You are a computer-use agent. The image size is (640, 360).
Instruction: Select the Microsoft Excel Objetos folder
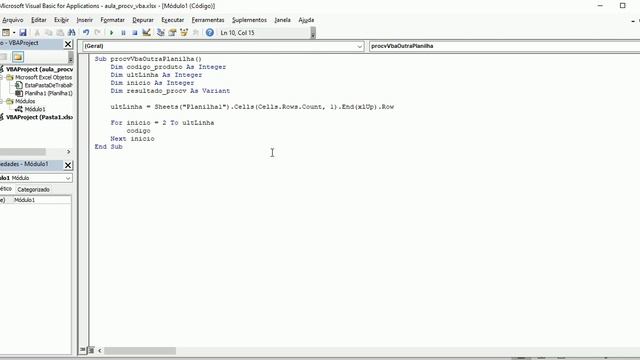pyautogui.click(x=43, y=77)
